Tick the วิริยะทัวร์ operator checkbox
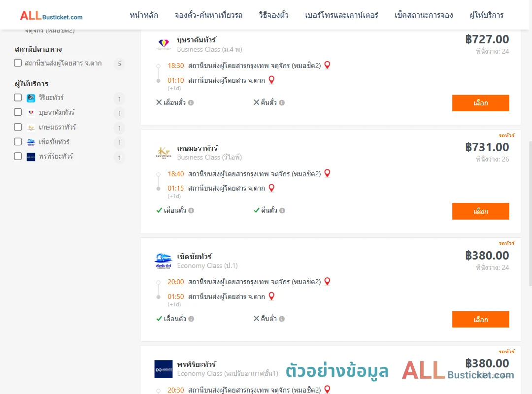 click(18, 98)
